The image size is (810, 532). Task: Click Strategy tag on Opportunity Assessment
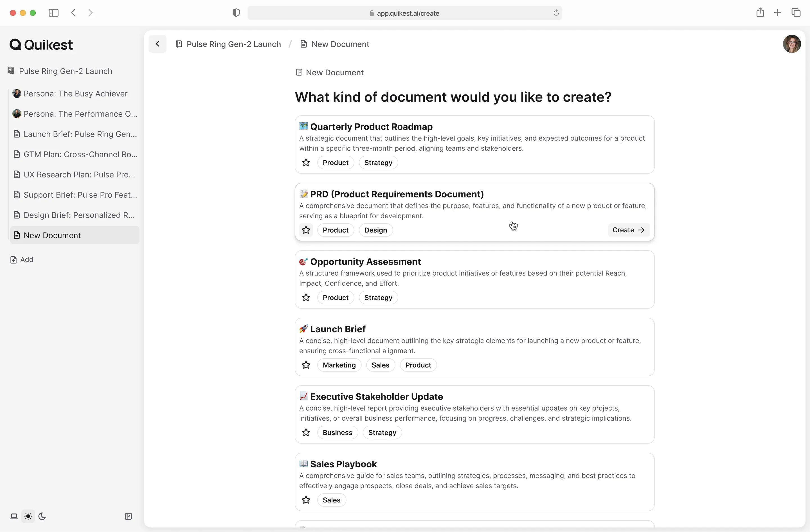(x=378, y=298)
